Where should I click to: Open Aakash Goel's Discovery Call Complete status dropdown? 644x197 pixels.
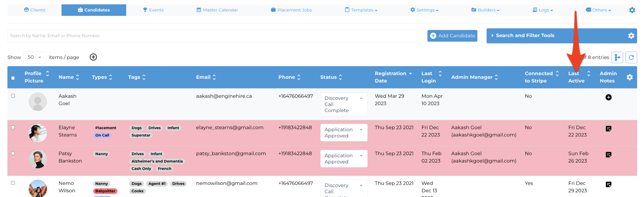point(344,104)
